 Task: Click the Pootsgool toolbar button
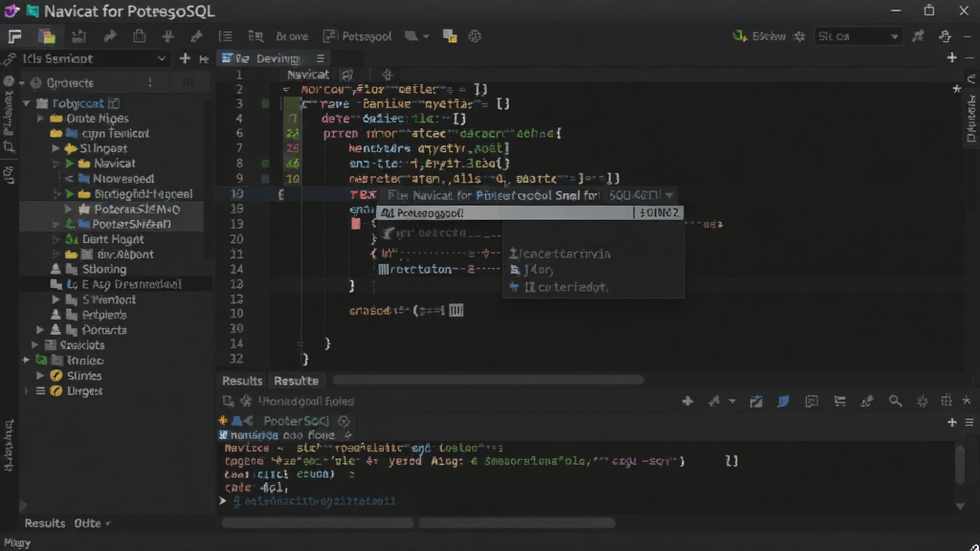(358, 36)
